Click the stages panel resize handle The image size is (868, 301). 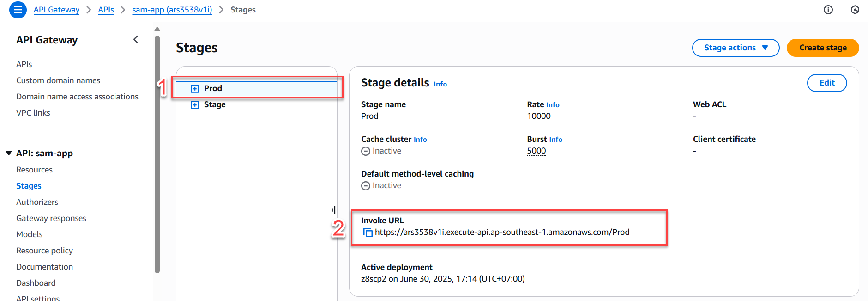point(333,210)
